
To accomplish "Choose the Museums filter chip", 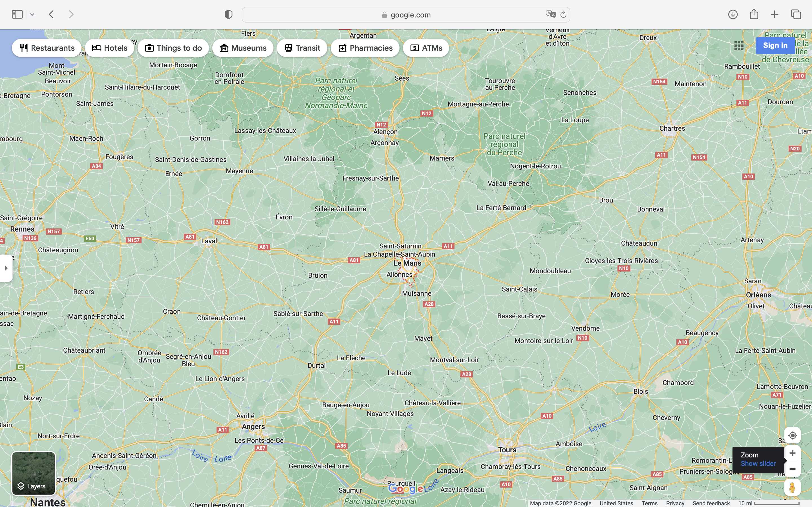I will [x=242, y=48].
